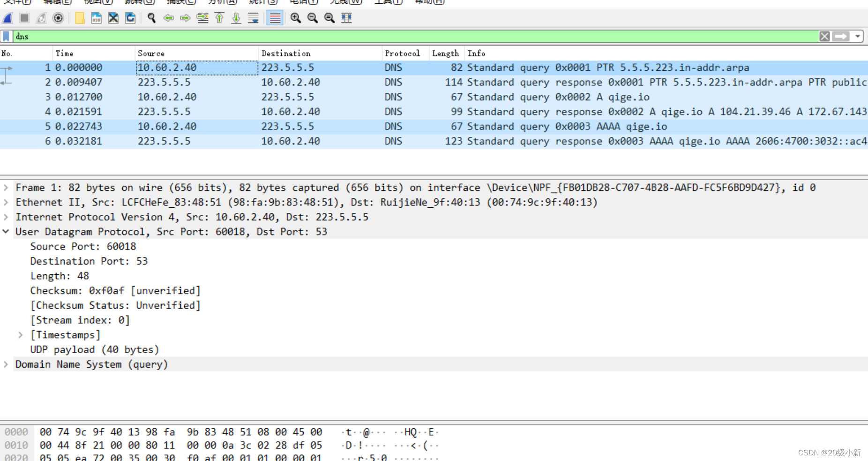Zoom out of the main window text
Image resolution: width=868 pixels, height=461 pixels.
[x=312, y=18]
